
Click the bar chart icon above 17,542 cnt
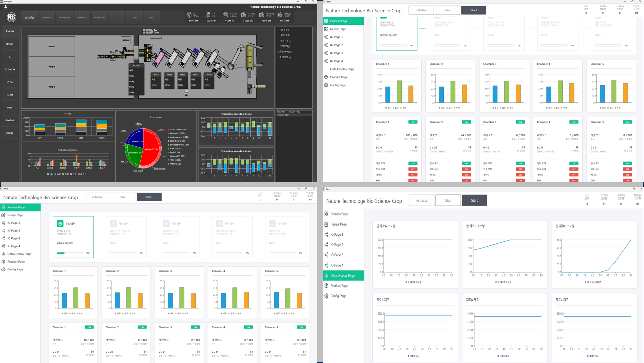(280, 15)
